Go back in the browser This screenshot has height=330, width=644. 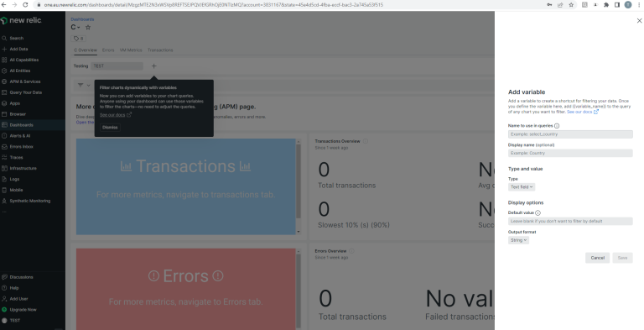(x=4, y=4)
